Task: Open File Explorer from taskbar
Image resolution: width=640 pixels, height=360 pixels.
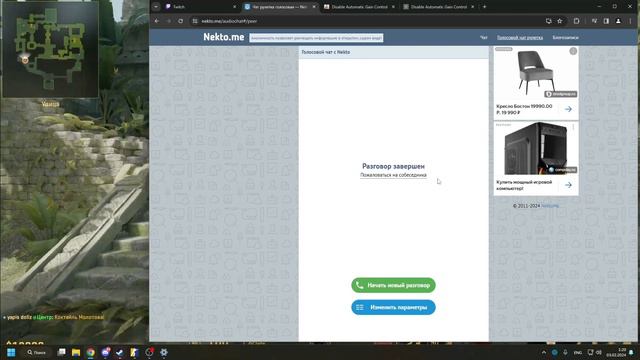Action: coord(76,352)
